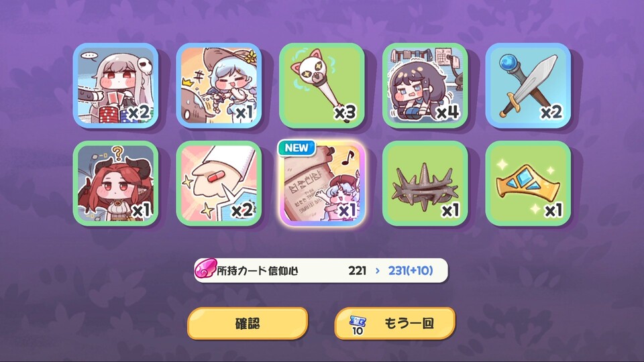Select the crossed sword and staff item

click(528, 85)
